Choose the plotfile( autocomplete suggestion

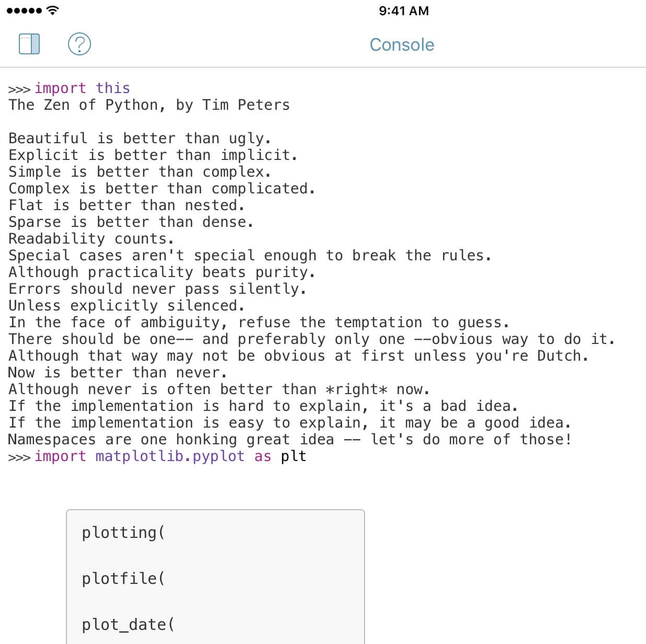(x=216, y=579)
